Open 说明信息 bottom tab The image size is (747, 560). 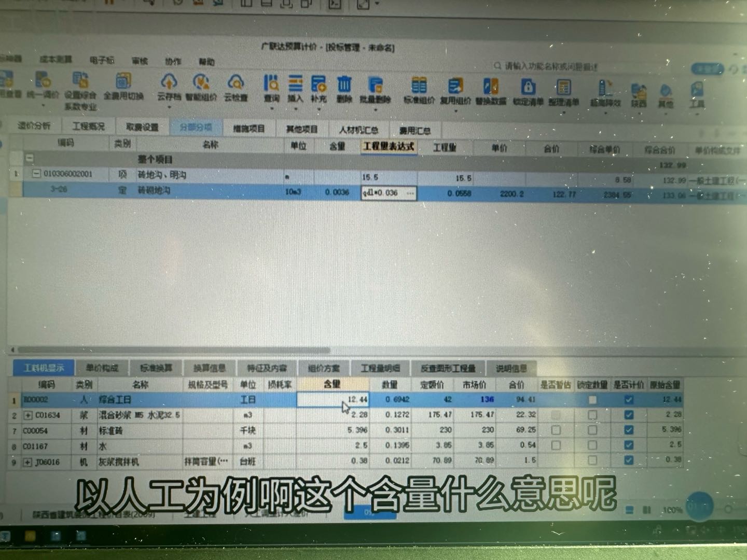tap(511, 369)
